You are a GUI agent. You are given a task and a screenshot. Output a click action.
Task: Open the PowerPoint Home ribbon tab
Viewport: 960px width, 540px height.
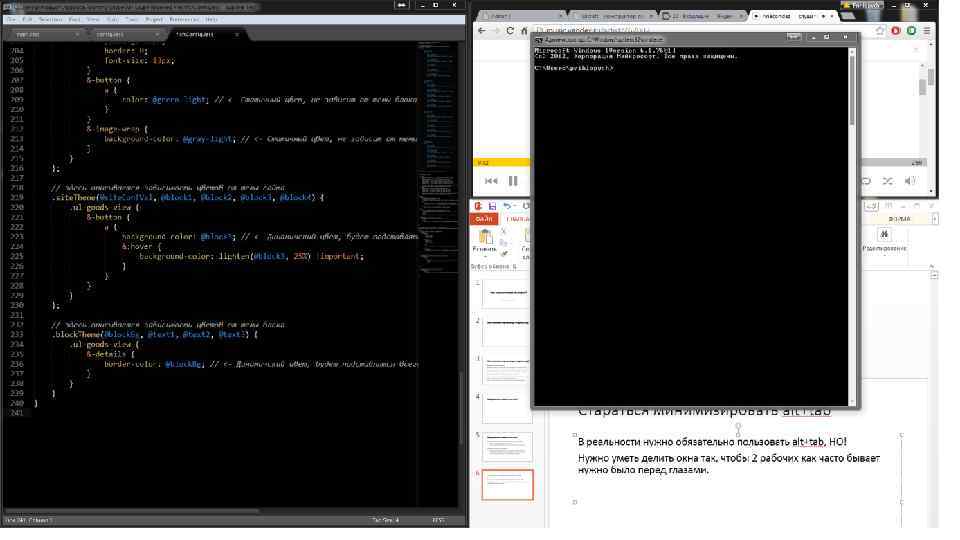(x=518, y=219)
